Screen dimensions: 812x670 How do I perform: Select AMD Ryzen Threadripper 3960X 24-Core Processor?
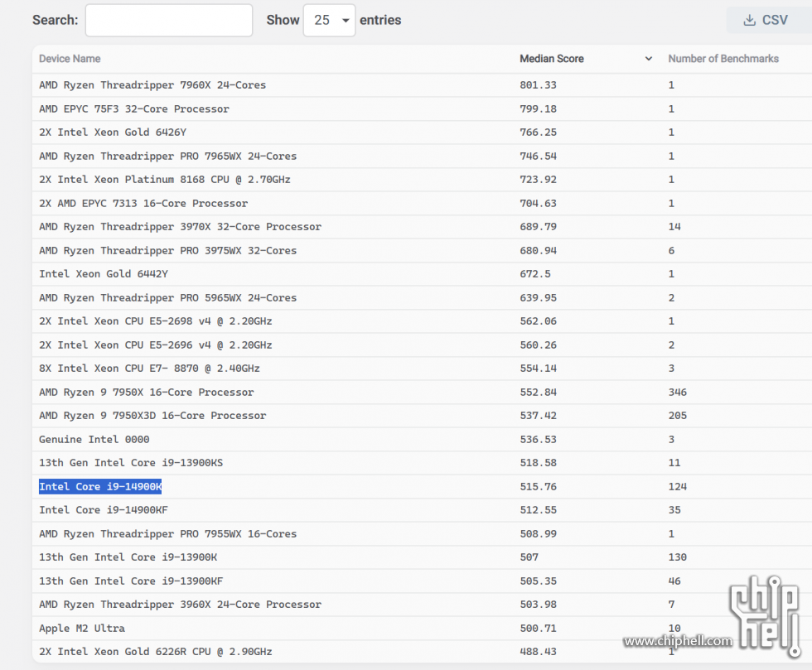click(181, 605)
